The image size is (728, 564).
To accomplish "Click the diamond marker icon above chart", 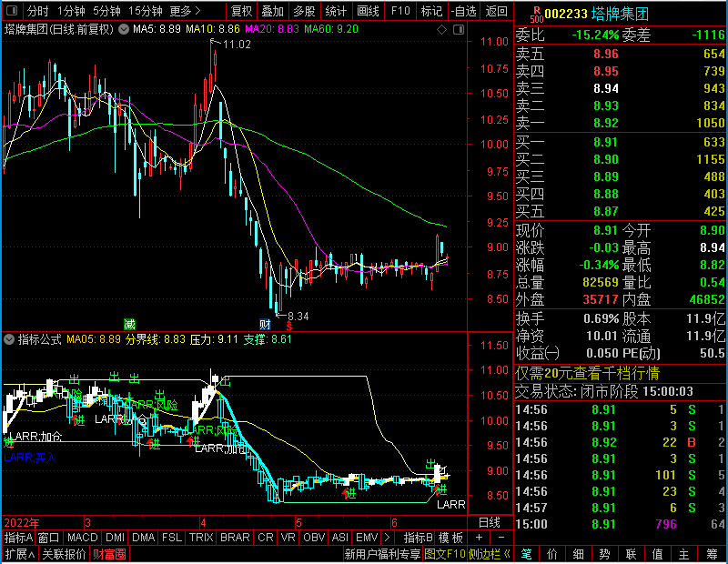I will coord(441,30).
